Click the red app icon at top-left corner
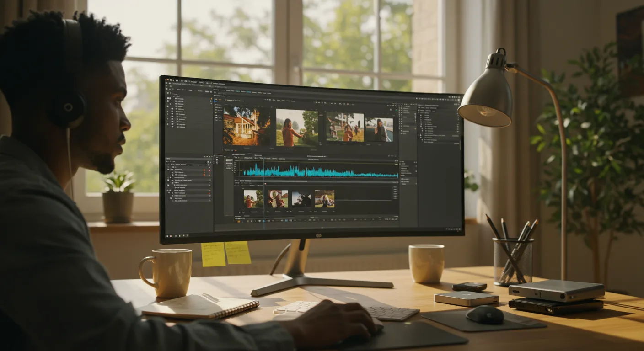Screen dimensions: 644x351 pos(167,80)
